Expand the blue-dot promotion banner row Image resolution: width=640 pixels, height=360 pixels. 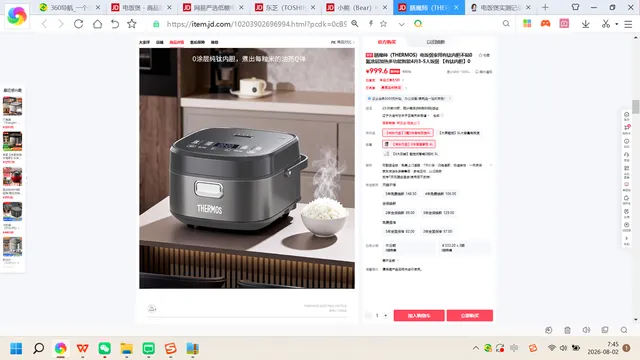[409, 98]
